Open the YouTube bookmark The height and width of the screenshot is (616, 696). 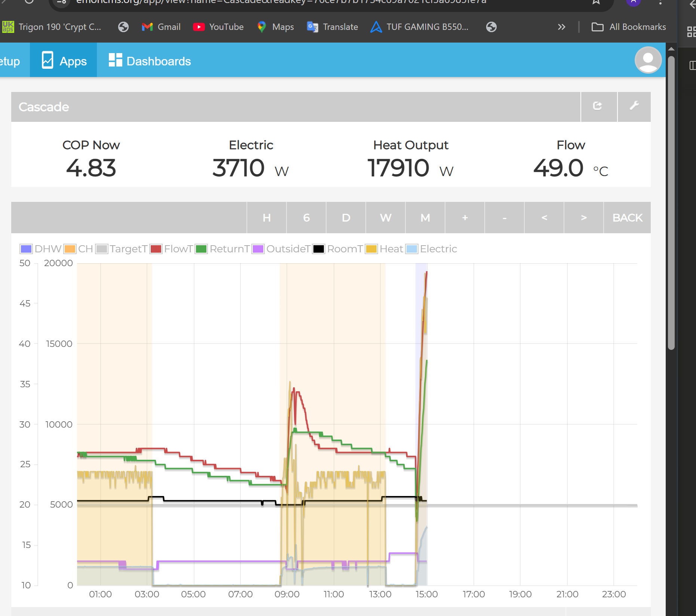click(x=218, y=27)
